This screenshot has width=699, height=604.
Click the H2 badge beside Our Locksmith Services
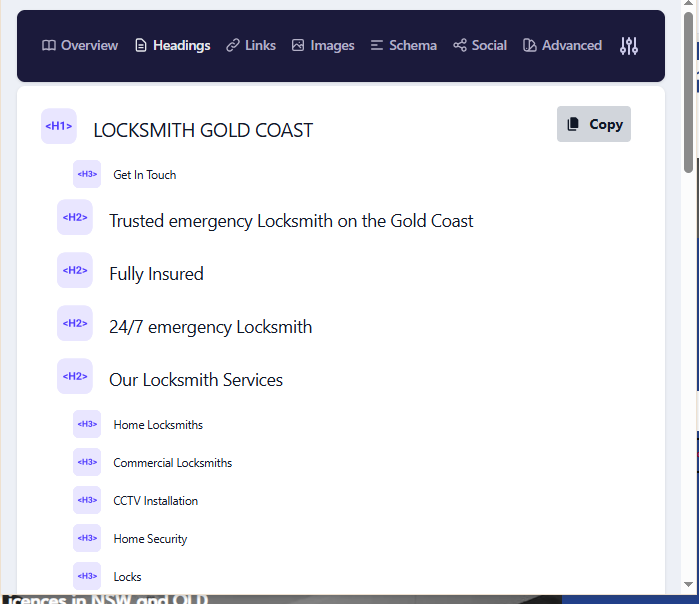click(75, 376)
